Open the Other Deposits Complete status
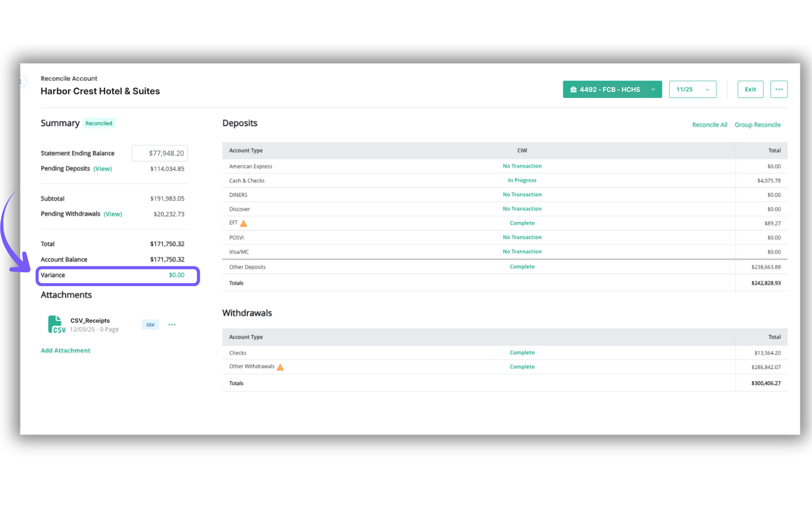 point(522,267)
